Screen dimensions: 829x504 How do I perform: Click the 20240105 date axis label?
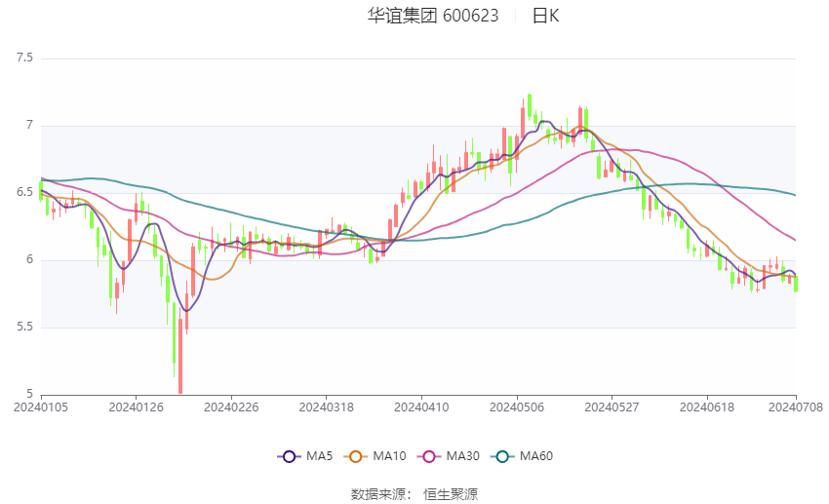click(x=41, y=407)
